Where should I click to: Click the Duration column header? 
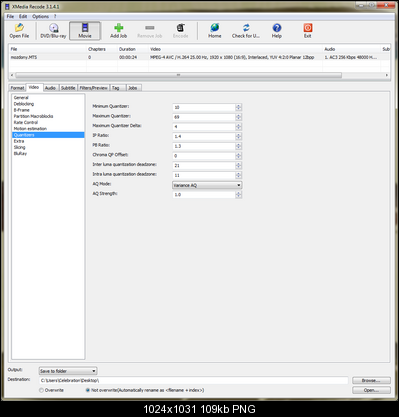(x=133, y=49)
